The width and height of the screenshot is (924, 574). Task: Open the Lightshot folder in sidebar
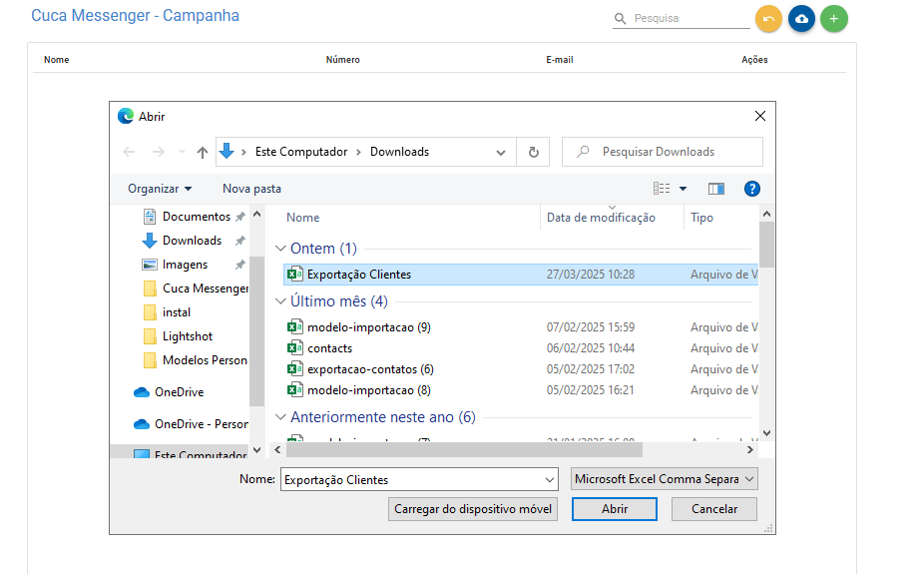188,336
